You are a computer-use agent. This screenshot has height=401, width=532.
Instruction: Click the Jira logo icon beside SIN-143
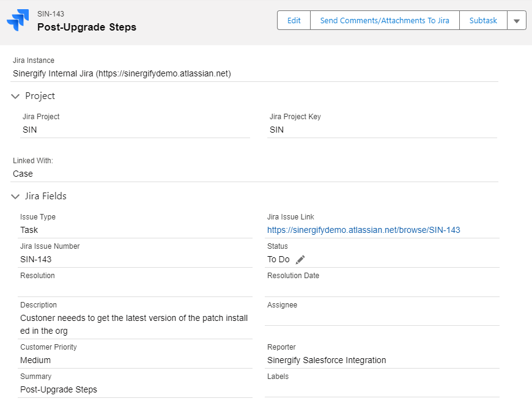point(18,20)
